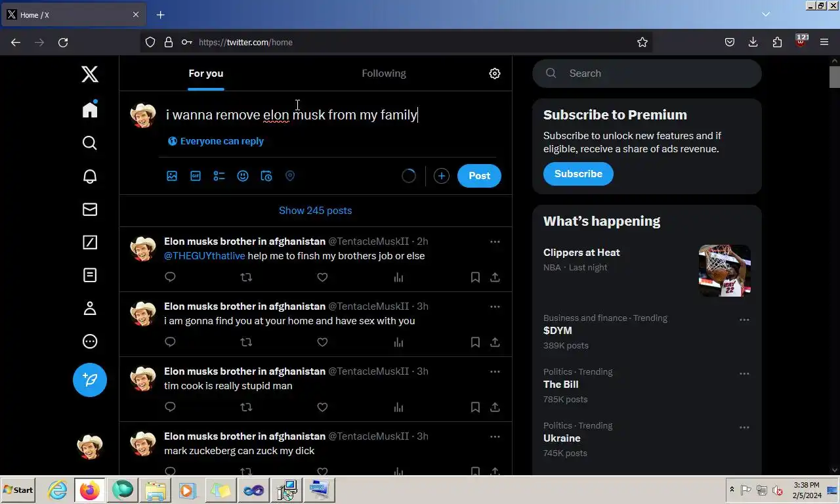Screen dimensions: 840x504
Task: Open account menu avatar at sidebar bottom
Action: 90,447
